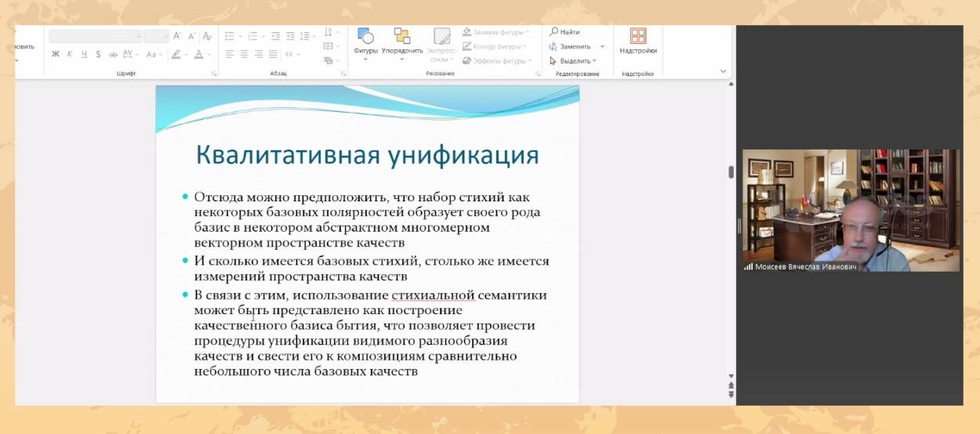Open the Надстройки add-ins button

coord(637,41)
